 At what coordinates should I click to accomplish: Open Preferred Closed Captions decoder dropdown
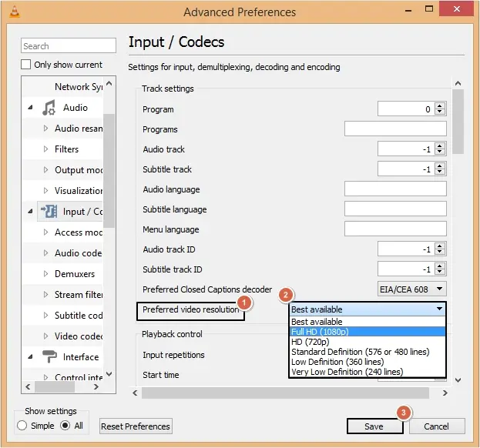[x=411, y=289]
